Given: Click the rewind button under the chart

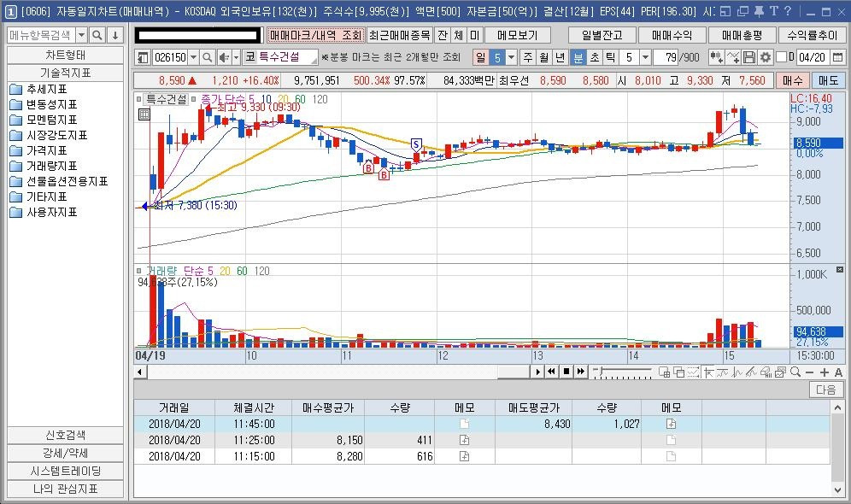Looking at the screenshot, I should pos(552,372).
